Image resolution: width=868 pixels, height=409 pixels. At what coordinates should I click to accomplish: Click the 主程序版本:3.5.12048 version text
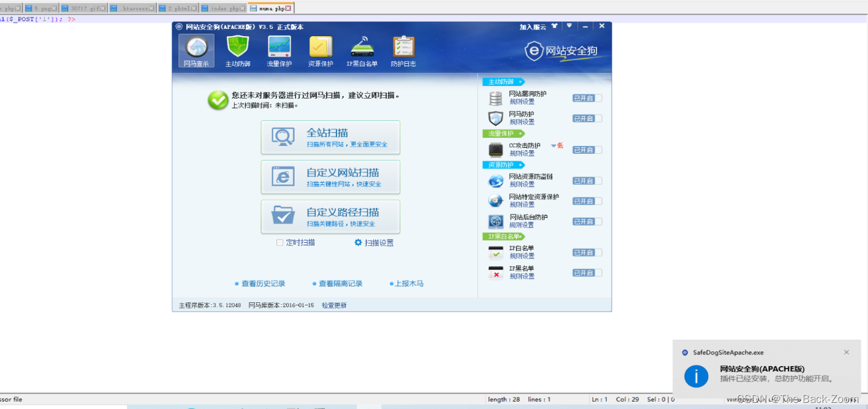pyautogui.click(x=210, y=305)
